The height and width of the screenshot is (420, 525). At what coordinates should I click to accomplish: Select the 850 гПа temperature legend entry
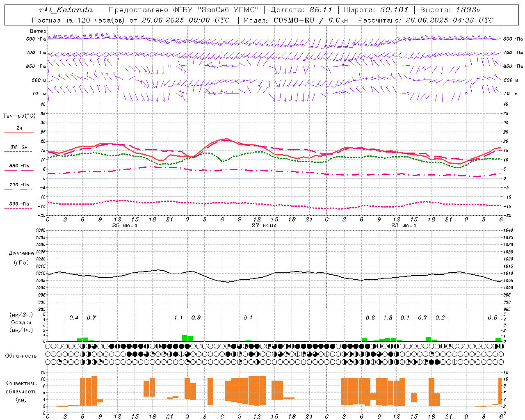point(19,166)
